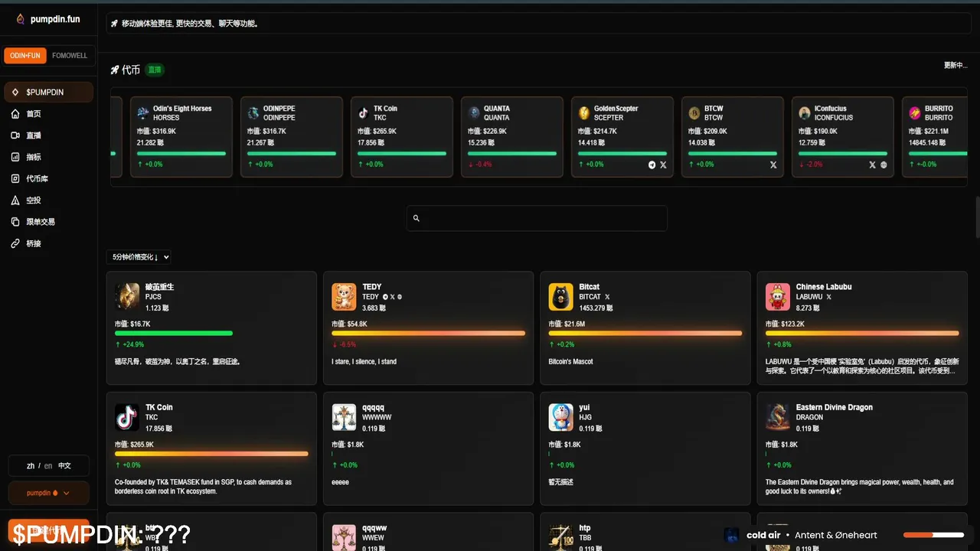
Task: Select the ODIN•FUN platform toggle
Action: click(25, 56)
